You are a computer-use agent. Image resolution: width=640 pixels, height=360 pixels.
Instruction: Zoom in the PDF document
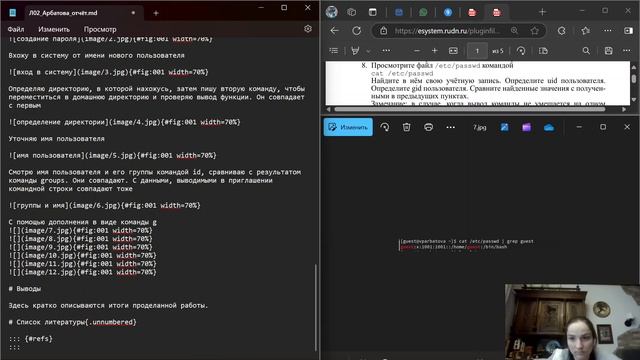[x=435, y=51]
